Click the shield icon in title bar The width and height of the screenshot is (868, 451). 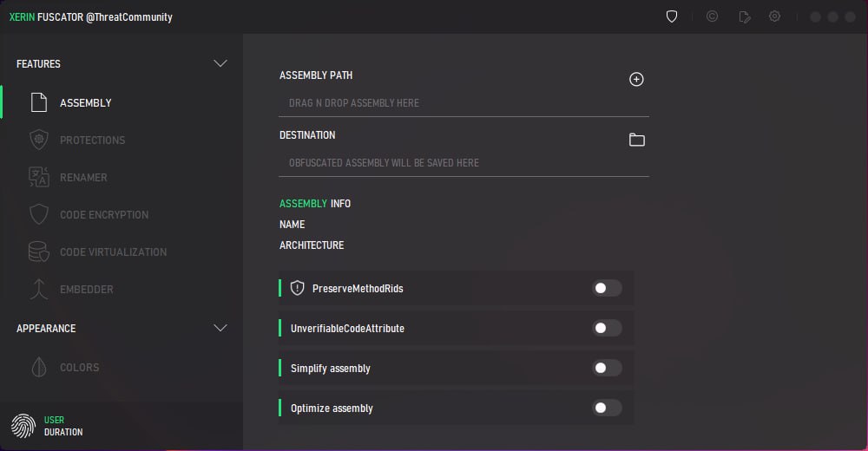671,16
